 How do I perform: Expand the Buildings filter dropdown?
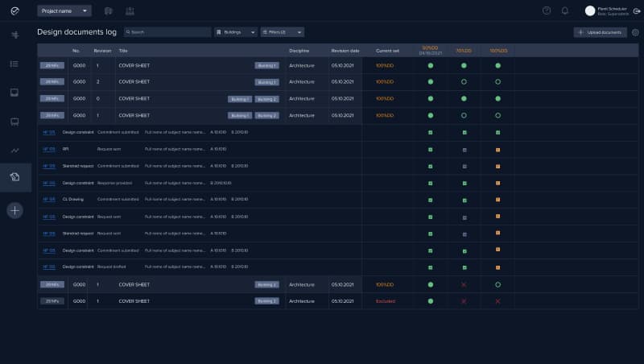click(236, 32)
